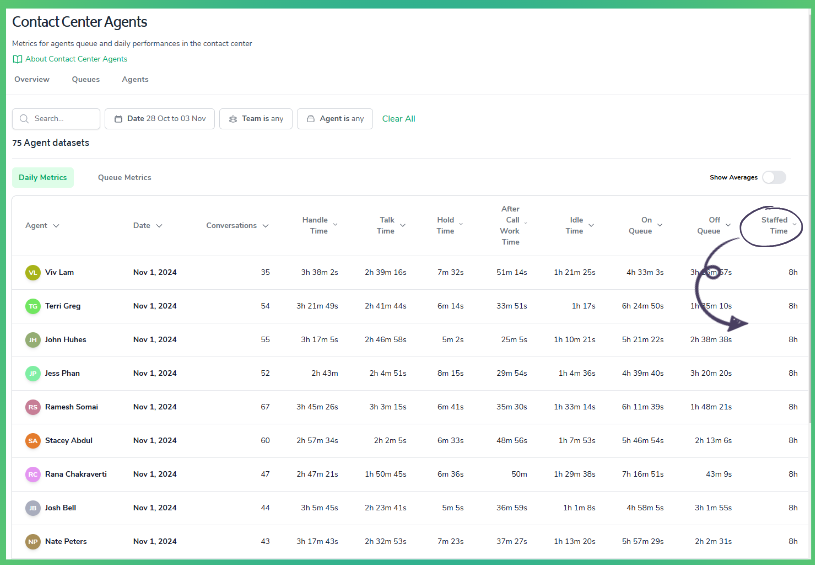
Task: Switch to the Queues tab
Action: (85, 80)
